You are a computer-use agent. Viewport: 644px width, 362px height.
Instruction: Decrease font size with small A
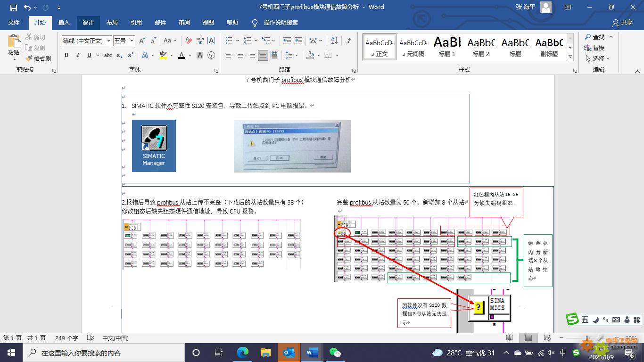[x=153, y=41]
